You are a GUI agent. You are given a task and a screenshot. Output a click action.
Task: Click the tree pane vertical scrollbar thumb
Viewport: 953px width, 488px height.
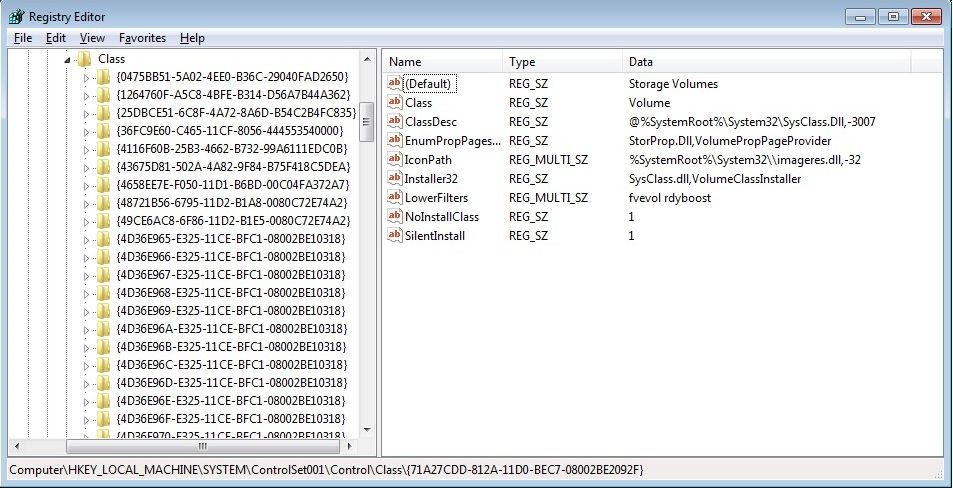(x=366, y=122)
